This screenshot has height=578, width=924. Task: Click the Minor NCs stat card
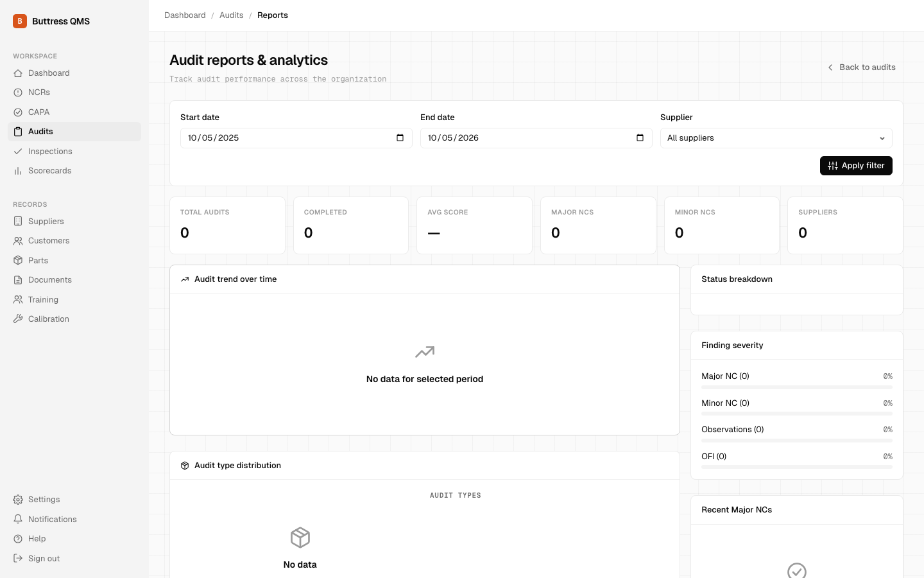(x=722, y=225)
